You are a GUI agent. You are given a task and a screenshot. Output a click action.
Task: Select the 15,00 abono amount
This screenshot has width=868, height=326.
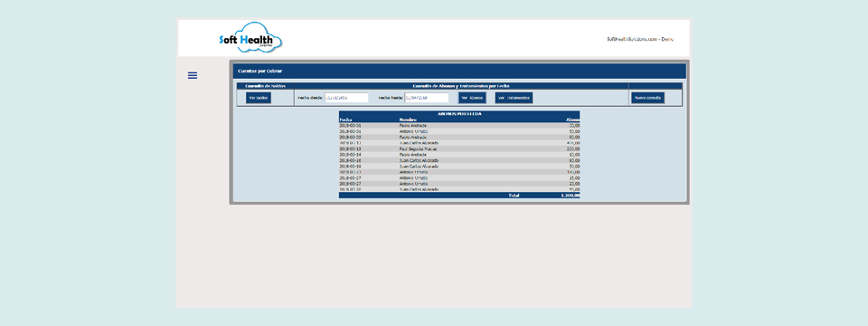point(574,178)
